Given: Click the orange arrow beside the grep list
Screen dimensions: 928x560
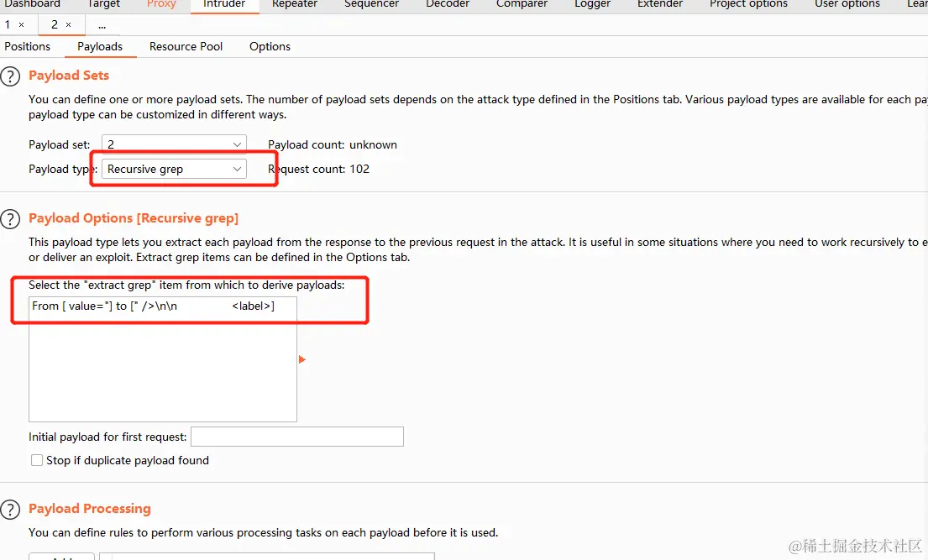Looking at the screenshot, I should coord(301,359).
